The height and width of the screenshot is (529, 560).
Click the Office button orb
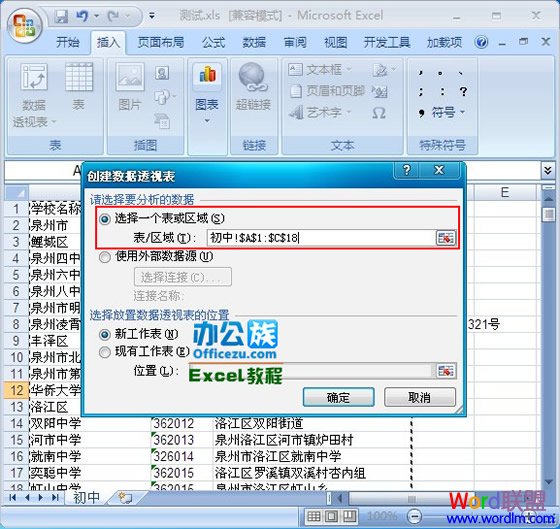pyautogui.click(x=24, y=26)
